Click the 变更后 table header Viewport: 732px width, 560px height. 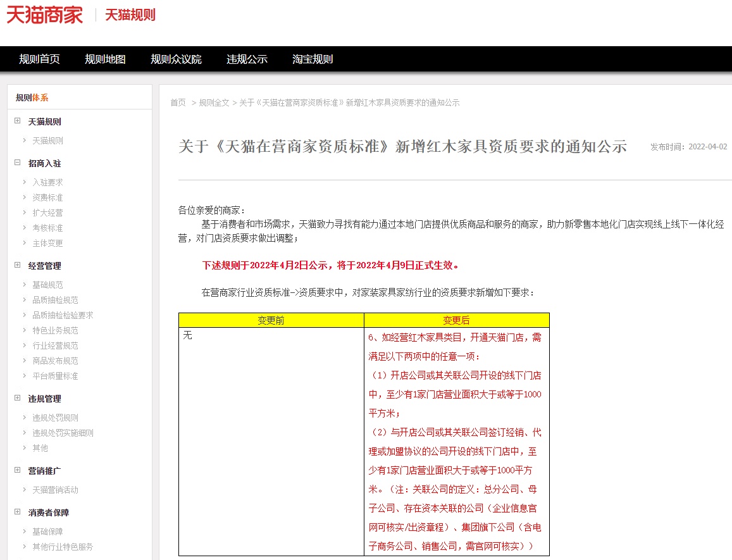(x=457, y=320)
